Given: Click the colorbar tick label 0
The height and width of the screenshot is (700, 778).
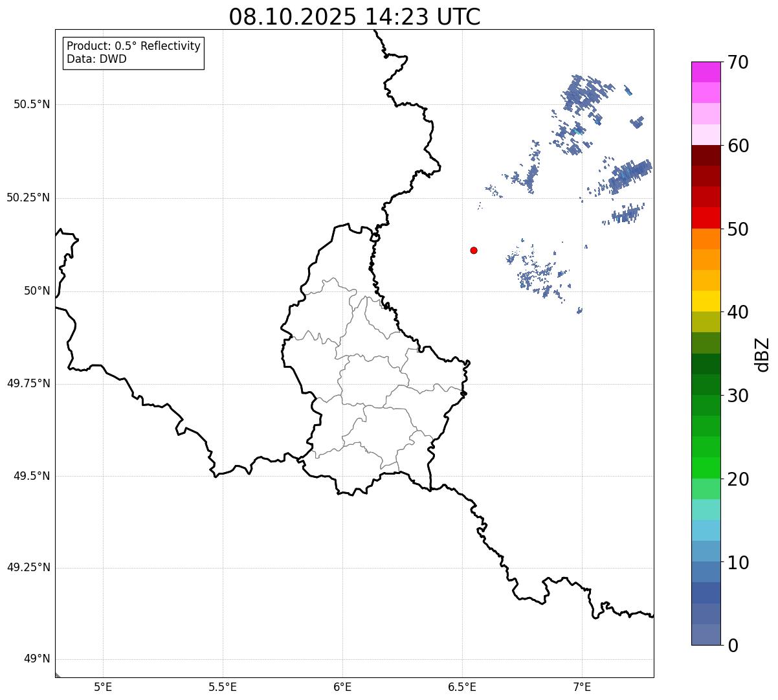Looking at the screenshot, I should 733,646.
